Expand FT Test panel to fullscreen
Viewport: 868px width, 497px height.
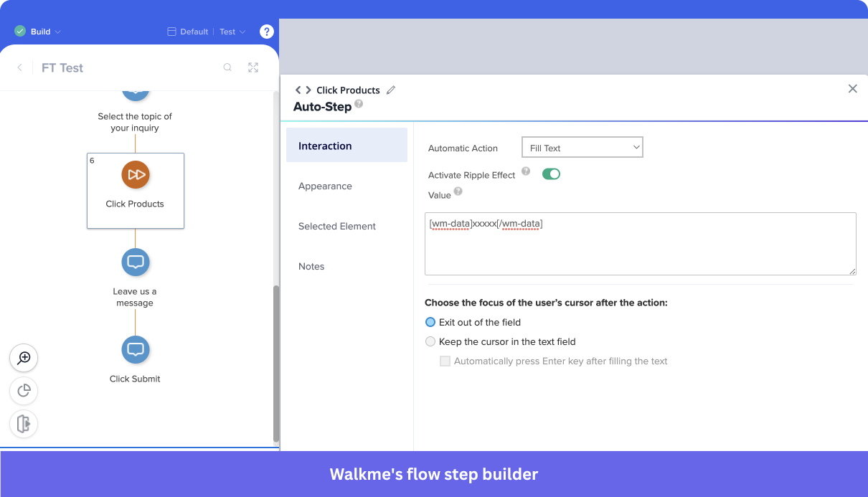[253, 67]
